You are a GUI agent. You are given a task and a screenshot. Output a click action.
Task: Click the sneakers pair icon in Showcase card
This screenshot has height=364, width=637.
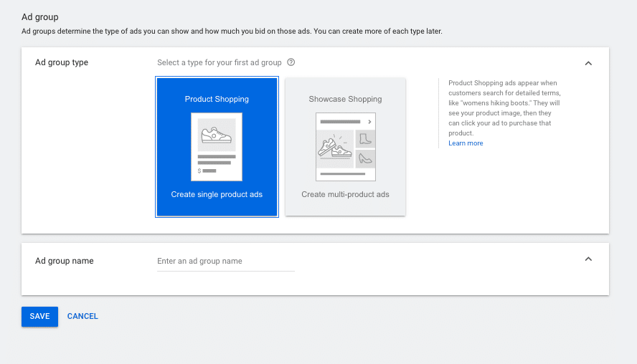(335, 147)
